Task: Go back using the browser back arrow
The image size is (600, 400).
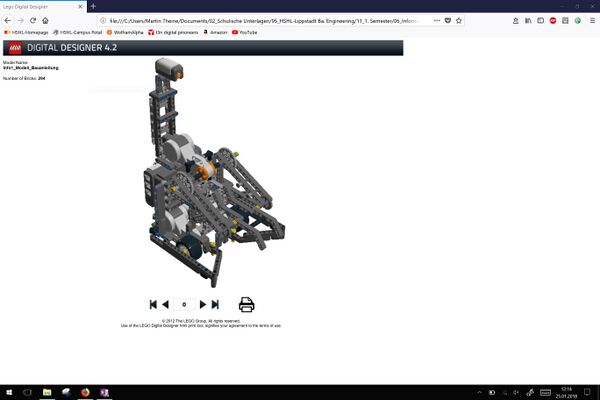Action: tap(7, 20)
